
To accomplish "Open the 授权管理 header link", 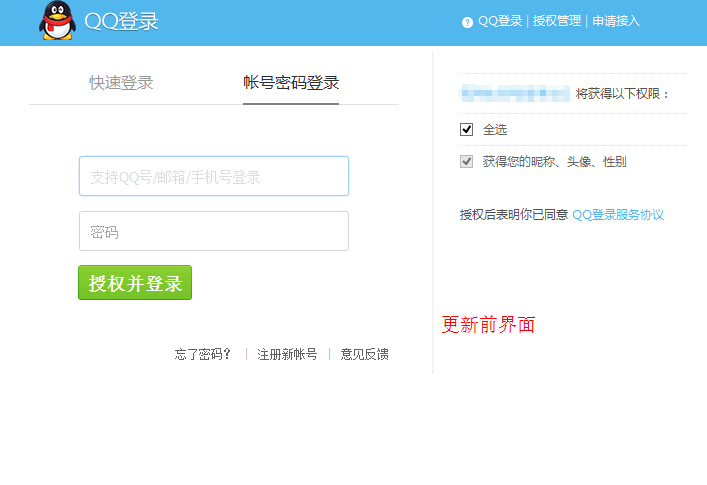I will click(x=557, y=21).
